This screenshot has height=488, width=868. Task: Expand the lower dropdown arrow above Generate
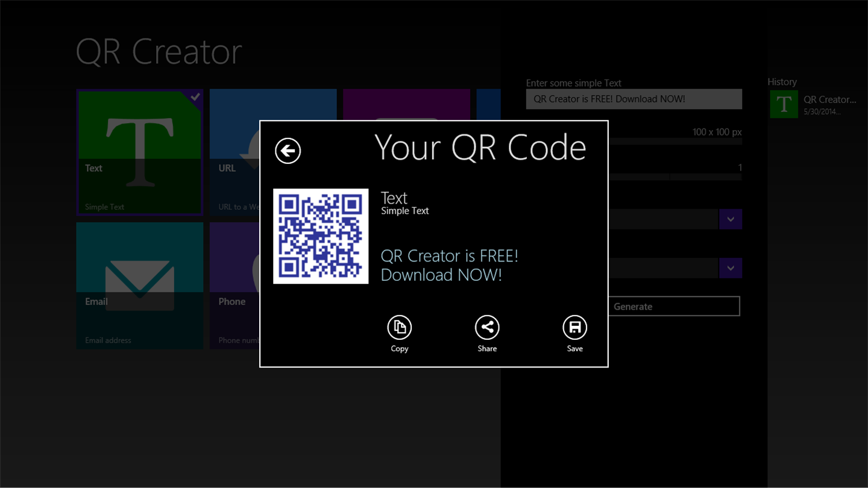pos(731,268)
